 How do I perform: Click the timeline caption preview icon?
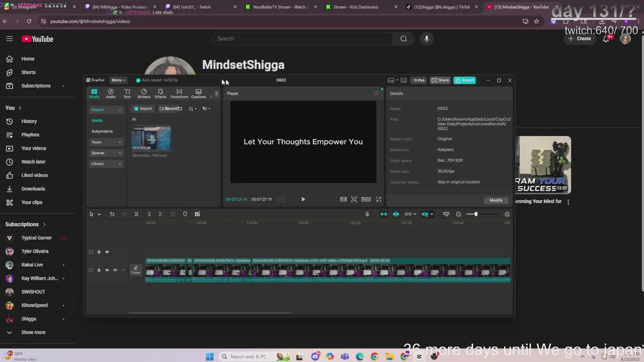(x=446, y=214)
